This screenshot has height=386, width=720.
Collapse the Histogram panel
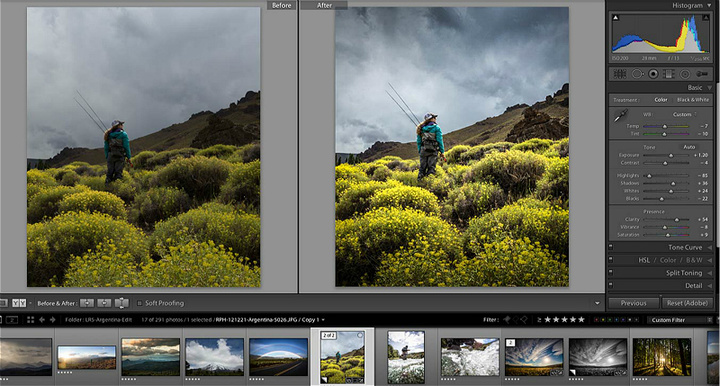click(x=710, y=6)
